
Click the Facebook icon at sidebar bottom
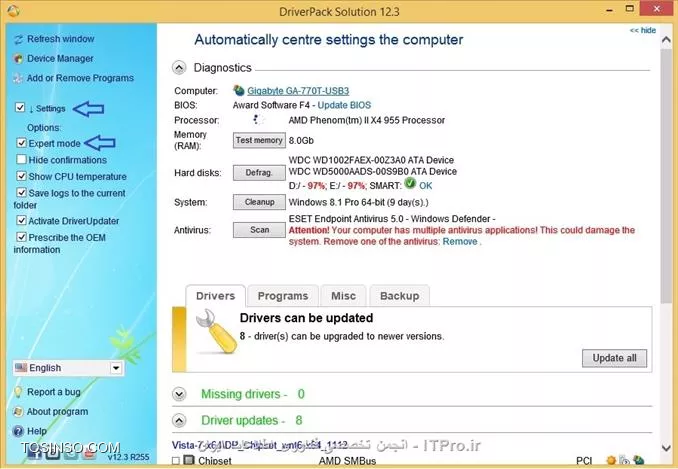point(35,452)
